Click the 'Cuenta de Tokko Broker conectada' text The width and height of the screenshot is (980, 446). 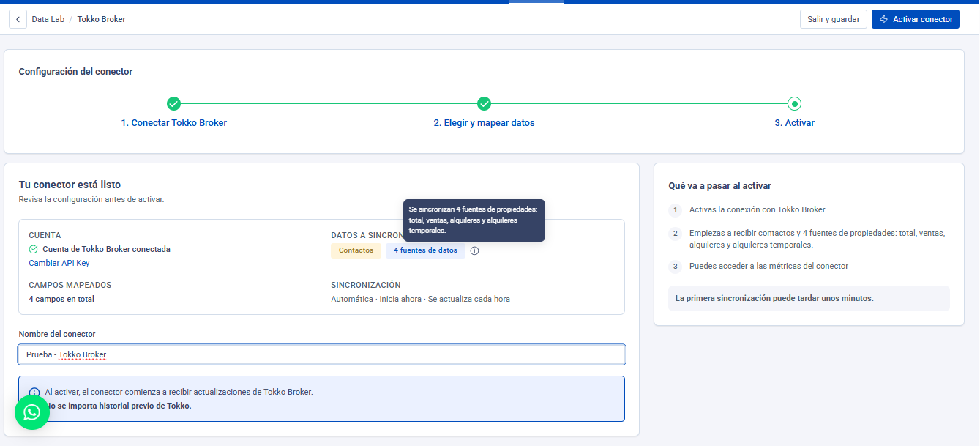106,249
